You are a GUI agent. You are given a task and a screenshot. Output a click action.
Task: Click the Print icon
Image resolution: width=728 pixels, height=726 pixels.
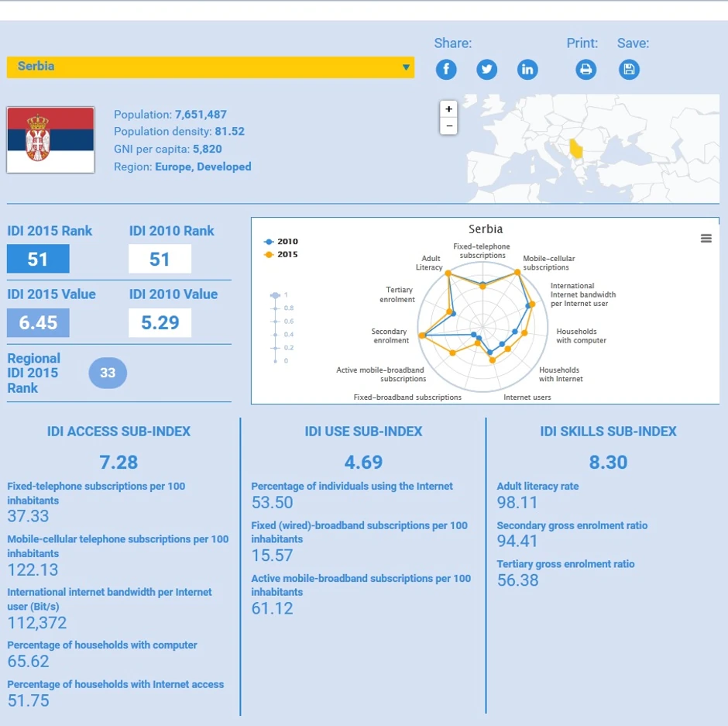coord(586,70)
